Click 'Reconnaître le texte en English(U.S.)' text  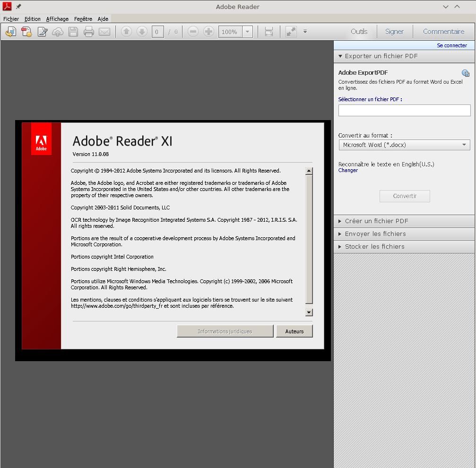pyautogui.click(x=386, y=164)
